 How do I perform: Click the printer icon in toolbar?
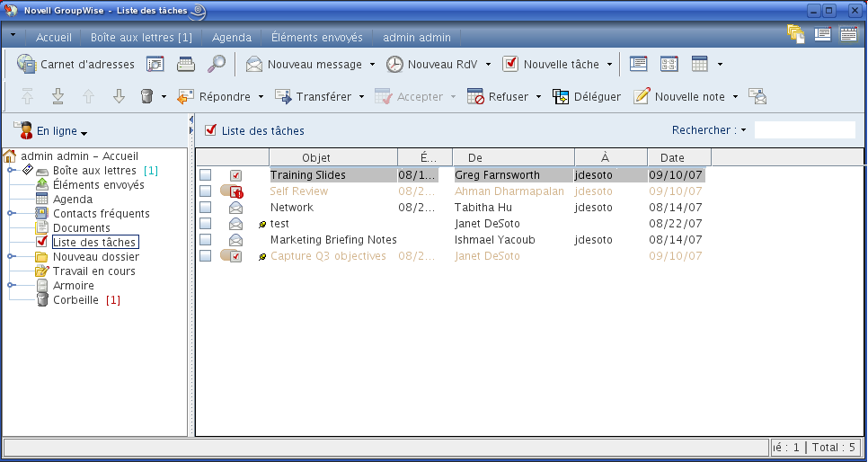186,64
